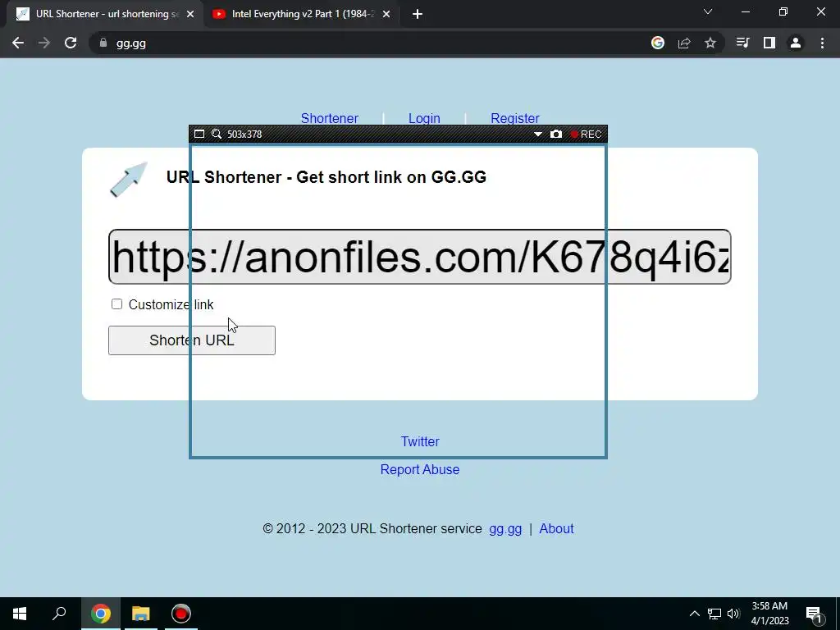Reload the gg.gg page
This screenshot has width=840, height=630.
pos(71,43)
